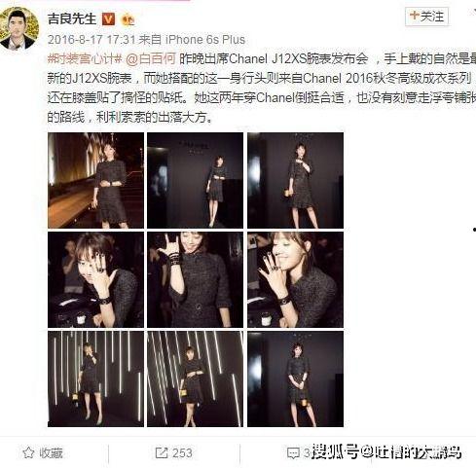Open the @白百何 mention link
The height and width of the screenshot is (468, 476).
(151, 59)
